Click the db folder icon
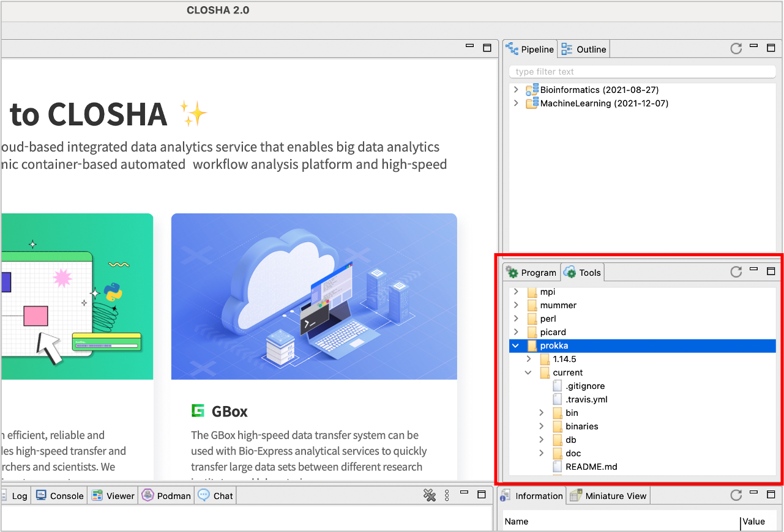The width and height of the screenshot is (784, 532). pos(558,440)
